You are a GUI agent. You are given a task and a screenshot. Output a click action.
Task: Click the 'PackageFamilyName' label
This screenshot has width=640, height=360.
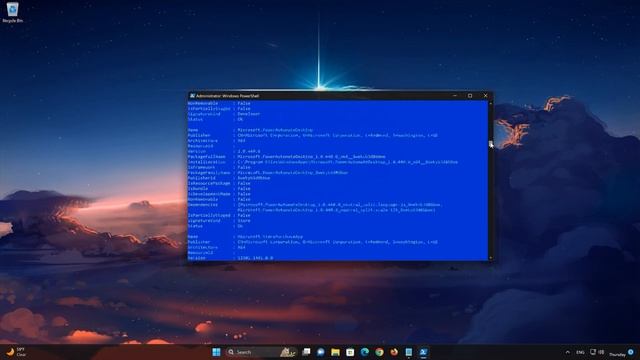point(209,173)
